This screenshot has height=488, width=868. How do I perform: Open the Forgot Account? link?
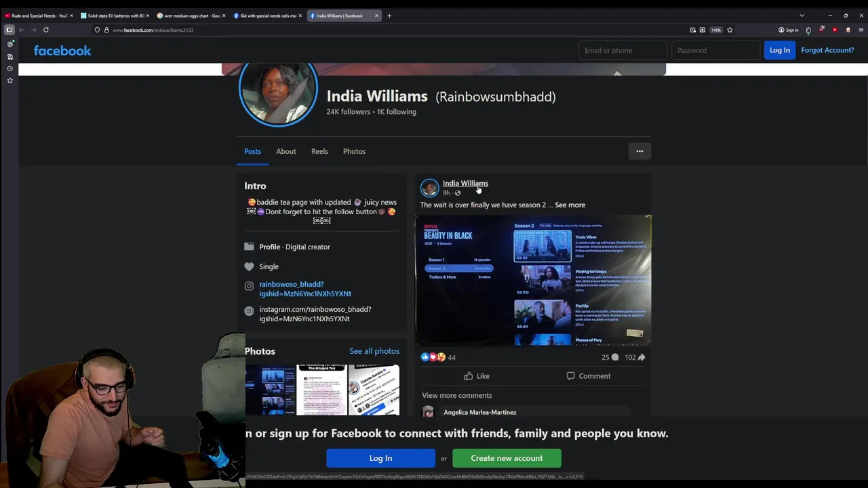[x=827, y=50]
